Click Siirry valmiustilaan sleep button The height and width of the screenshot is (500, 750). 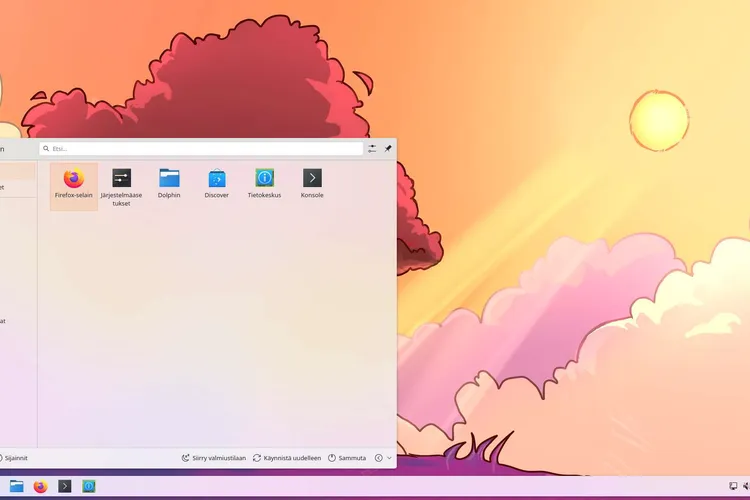(214, 457)
